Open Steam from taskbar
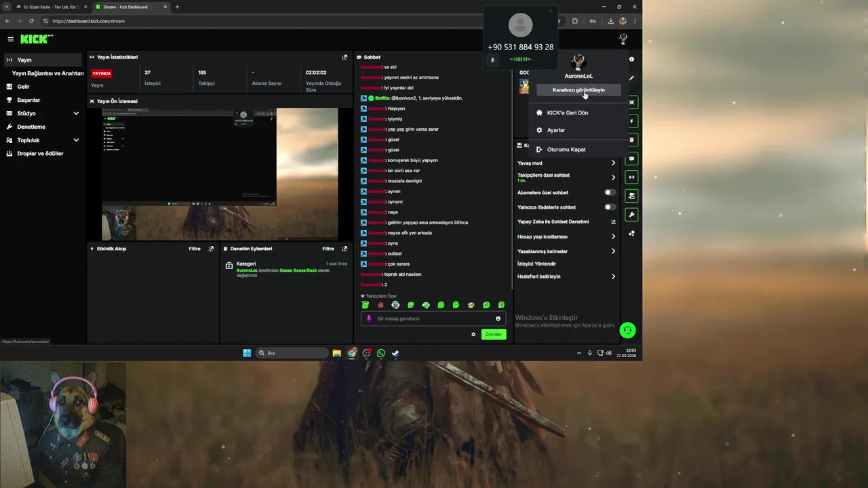Viewport: 868px width, 488px height. (x=395, y=353)
